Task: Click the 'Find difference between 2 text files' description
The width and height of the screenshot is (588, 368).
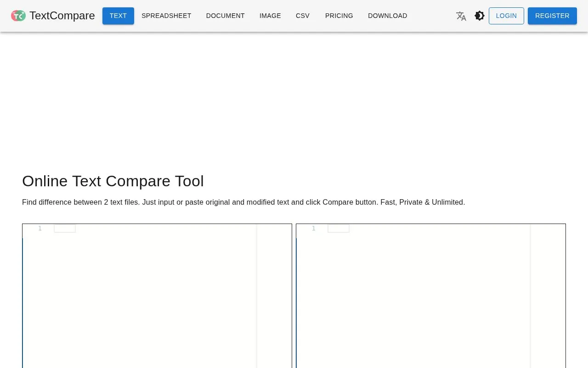Action: [x=243, y=202]
